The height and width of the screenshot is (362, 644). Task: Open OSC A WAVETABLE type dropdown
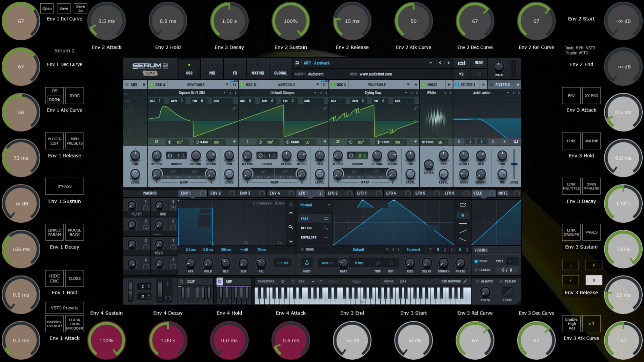227,85
